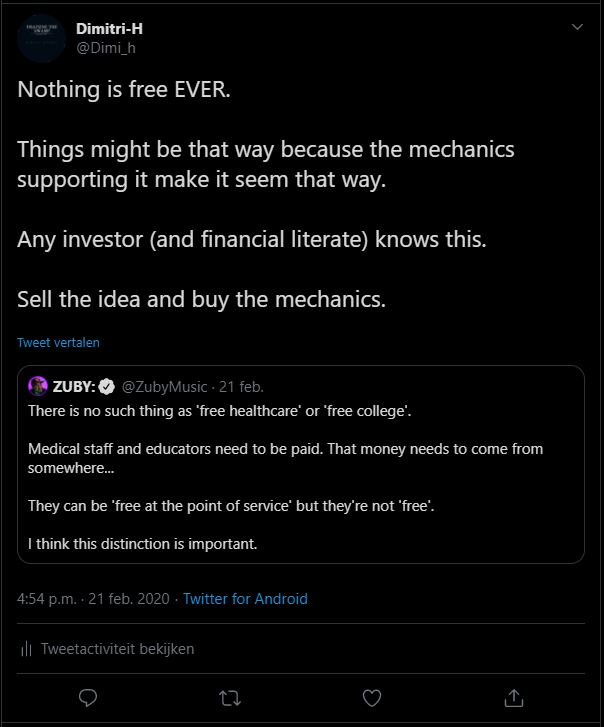Open the Twitter for Android source link
This screenshot has height=727, width=604.
coord(245,599)
